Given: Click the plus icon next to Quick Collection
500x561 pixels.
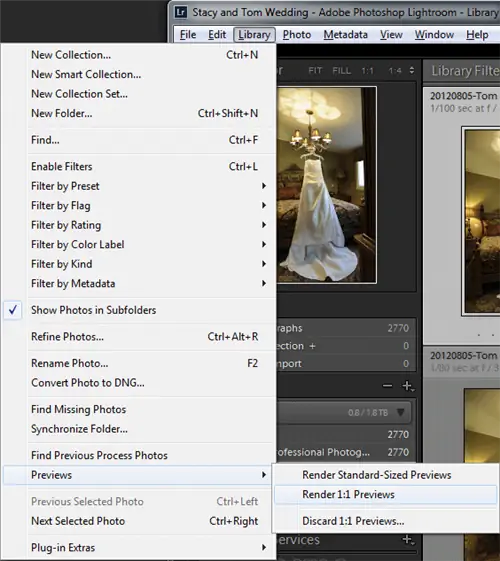Looking at the screenshot, I should click(312, 346).
